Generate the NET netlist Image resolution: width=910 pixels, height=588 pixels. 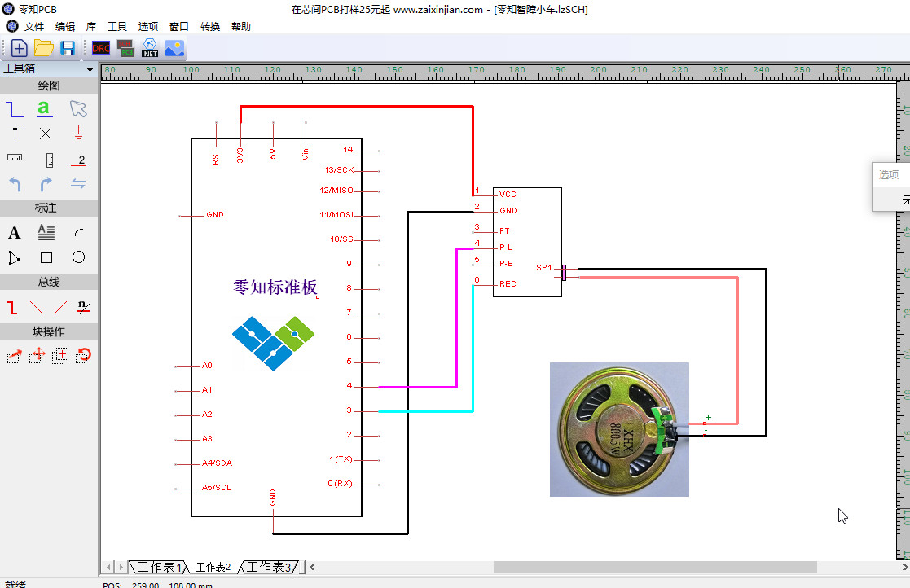tap(150, 48)
